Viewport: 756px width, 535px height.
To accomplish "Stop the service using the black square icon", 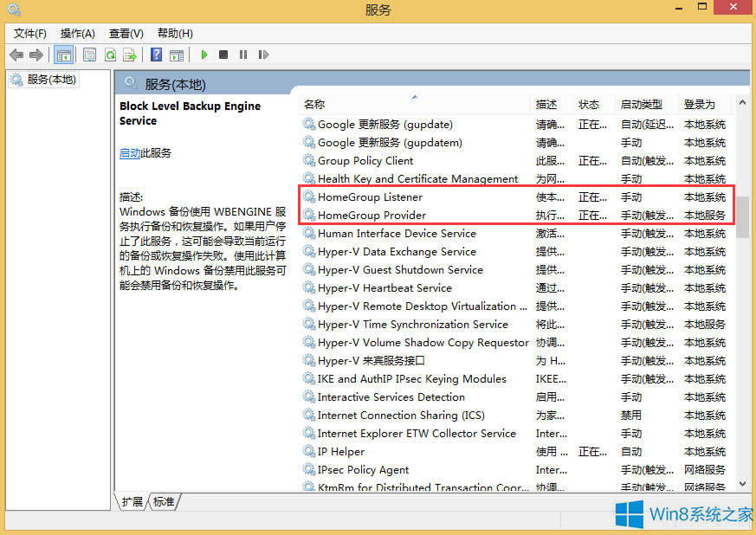I will (223, 55).
